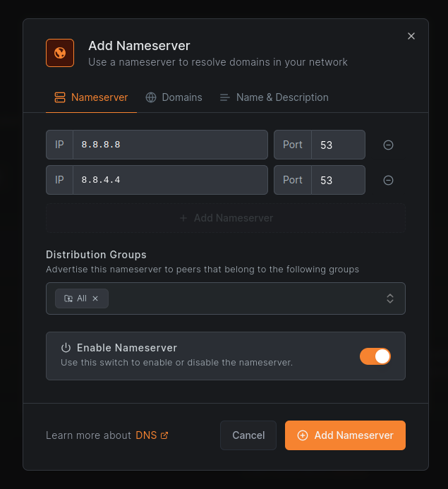This screenshot has height=489, width=448.
Task: Remove the 8.8.4.4 nameserver entry
Action: (388, 180)
